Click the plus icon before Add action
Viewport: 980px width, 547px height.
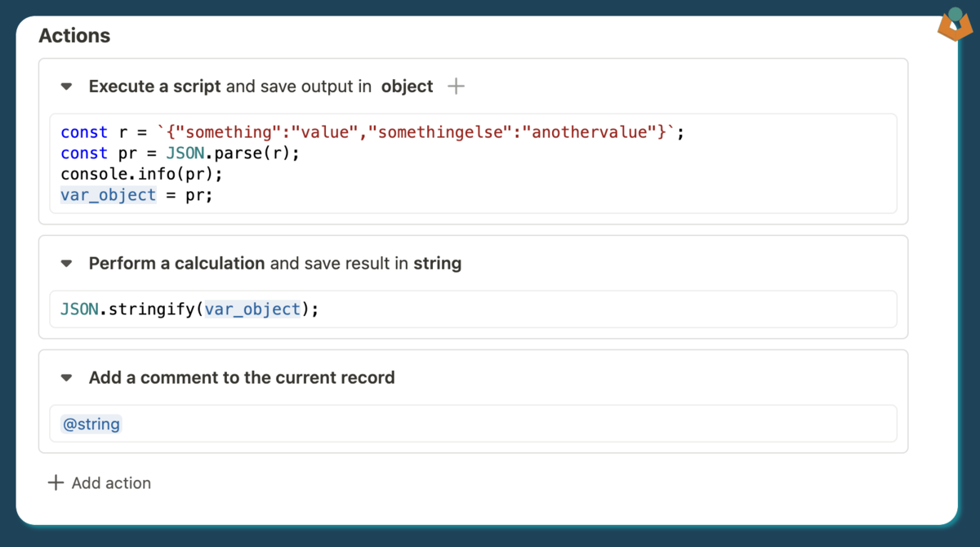[x=56, y=483]
